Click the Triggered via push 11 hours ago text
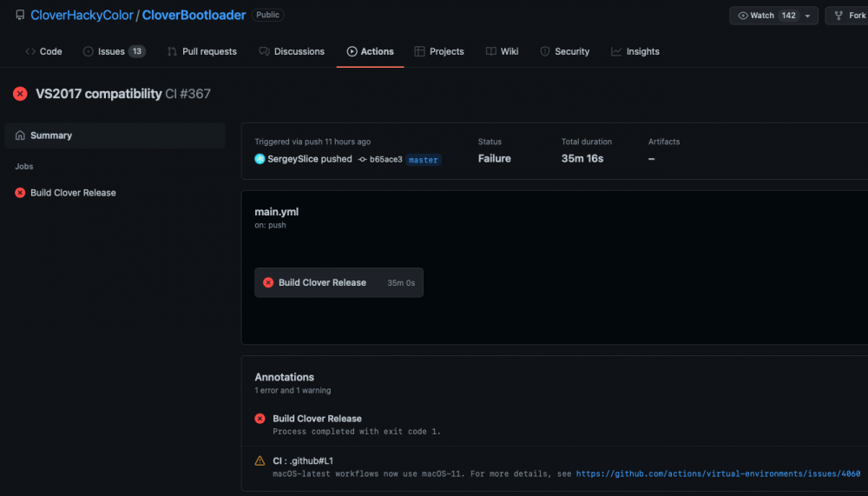Image resolution: width=868 pixels, height=496 pixels. pyautogui.click(x=312, y=142)
